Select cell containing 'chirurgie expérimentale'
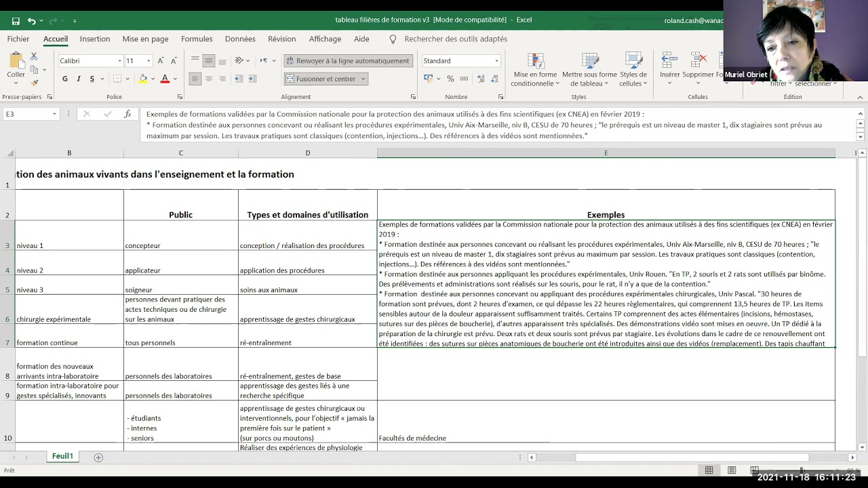This screenshot has width=868, height=488. pos(69,309)
